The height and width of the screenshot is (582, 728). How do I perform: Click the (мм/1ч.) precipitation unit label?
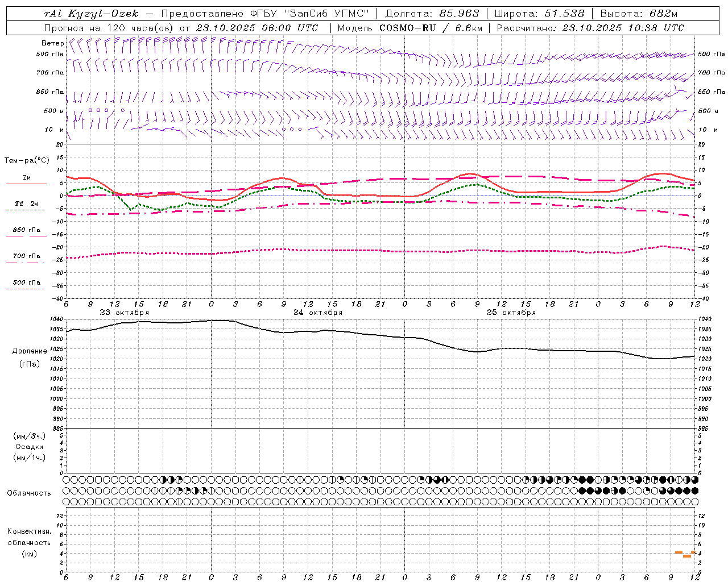(30, 458)
